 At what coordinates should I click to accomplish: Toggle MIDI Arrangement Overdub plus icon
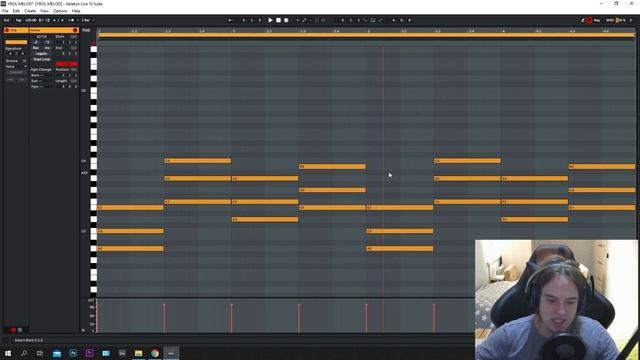[x=298, y=20]
